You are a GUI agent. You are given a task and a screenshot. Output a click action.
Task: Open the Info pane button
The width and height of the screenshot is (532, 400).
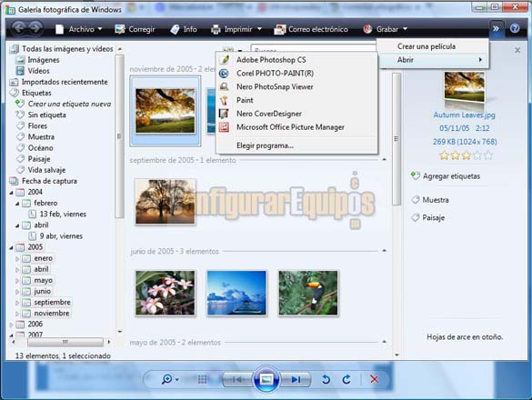click(184, 29)
